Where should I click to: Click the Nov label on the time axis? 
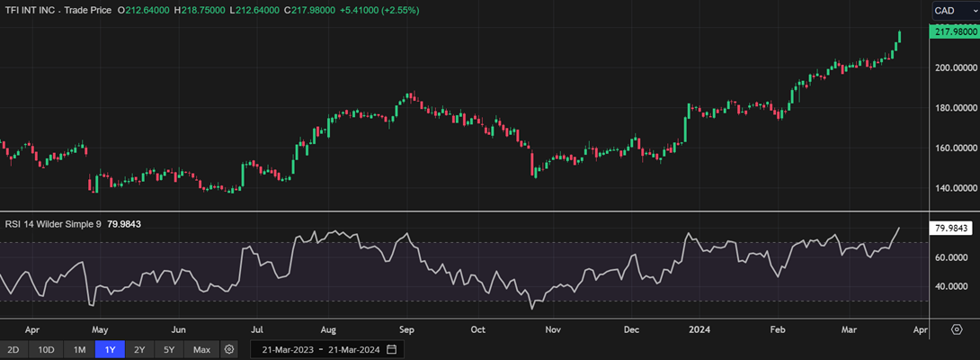coord(552,329)
